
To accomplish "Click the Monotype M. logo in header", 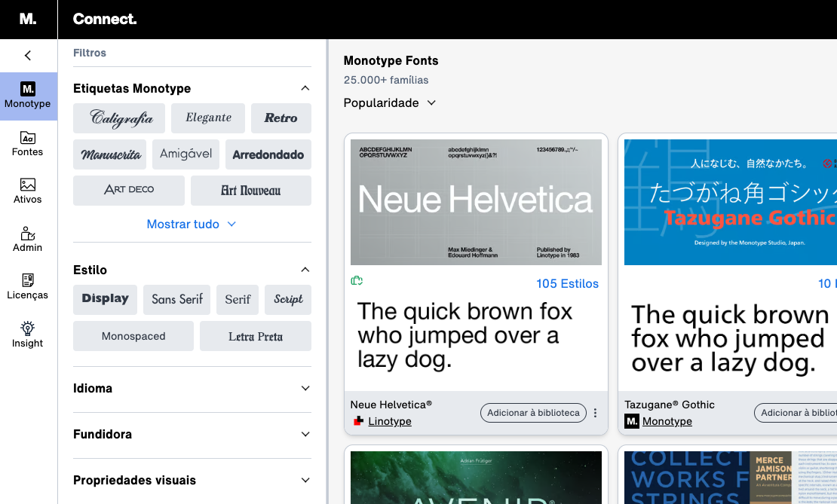I will 28,20.
